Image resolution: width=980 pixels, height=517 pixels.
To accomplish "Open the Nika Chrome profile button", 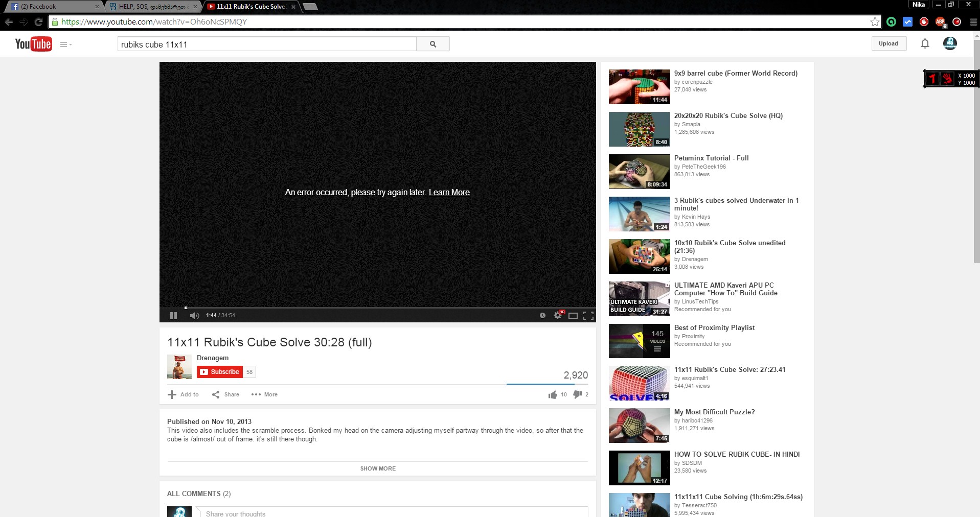I will point(919,5).
